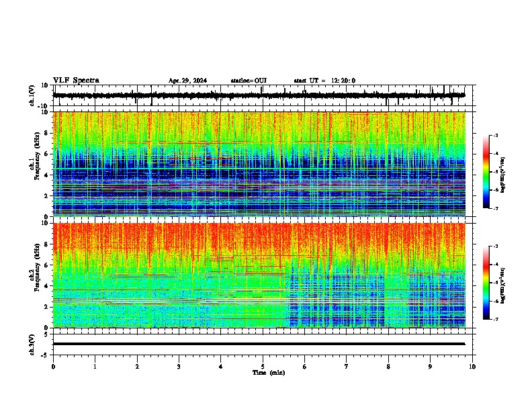
Task: Click the "station=OUI" header label
Action: coord(249,81)
